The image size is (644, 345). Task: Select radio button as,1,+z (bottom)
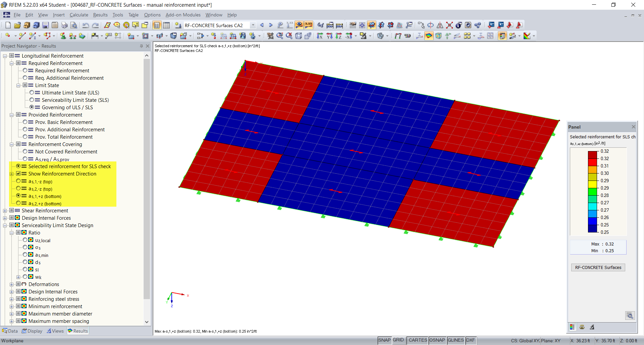coord(18,196)
